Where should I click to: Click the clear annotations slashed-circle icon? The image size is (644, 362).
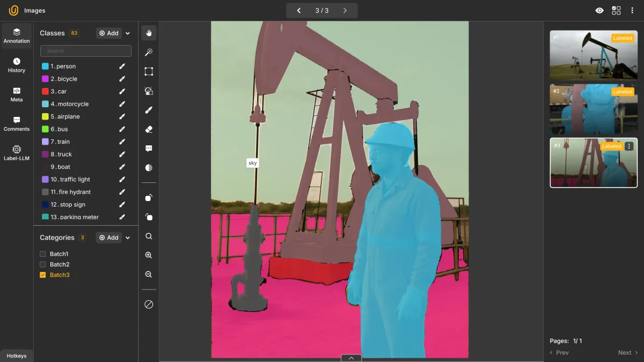point(149,305)
